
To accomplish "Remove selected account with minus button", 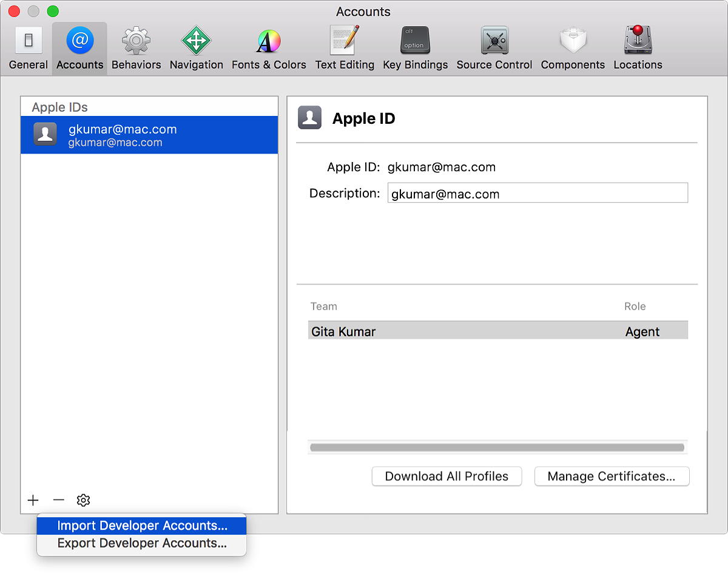I will 58,500.
